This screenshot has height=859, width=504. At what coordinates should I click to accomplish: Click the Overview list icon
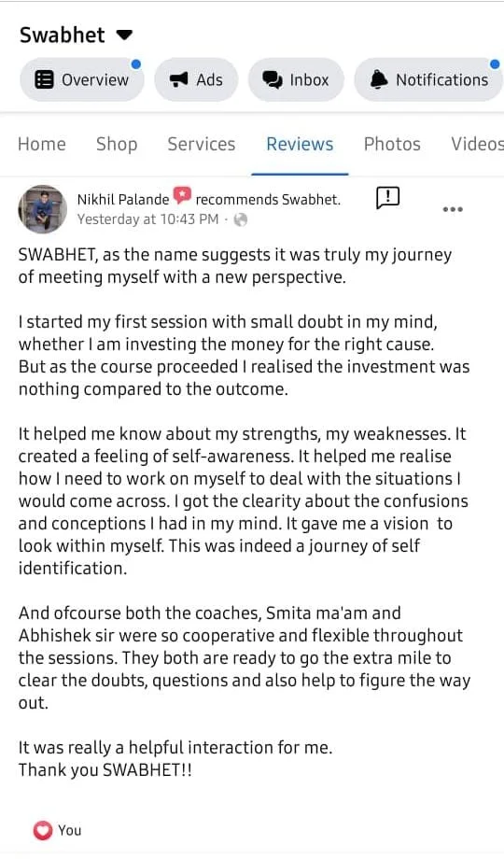tap(45, 80)
